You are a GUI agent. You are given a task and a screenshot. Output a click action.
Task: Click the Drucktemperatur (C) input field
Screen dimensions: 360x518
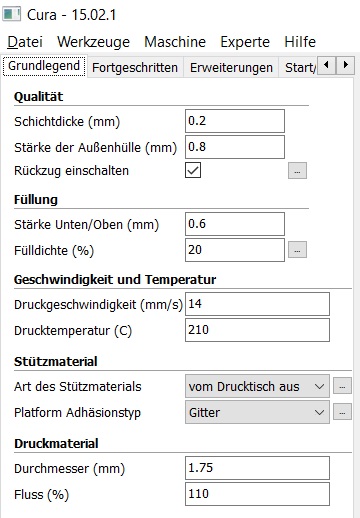257,330
